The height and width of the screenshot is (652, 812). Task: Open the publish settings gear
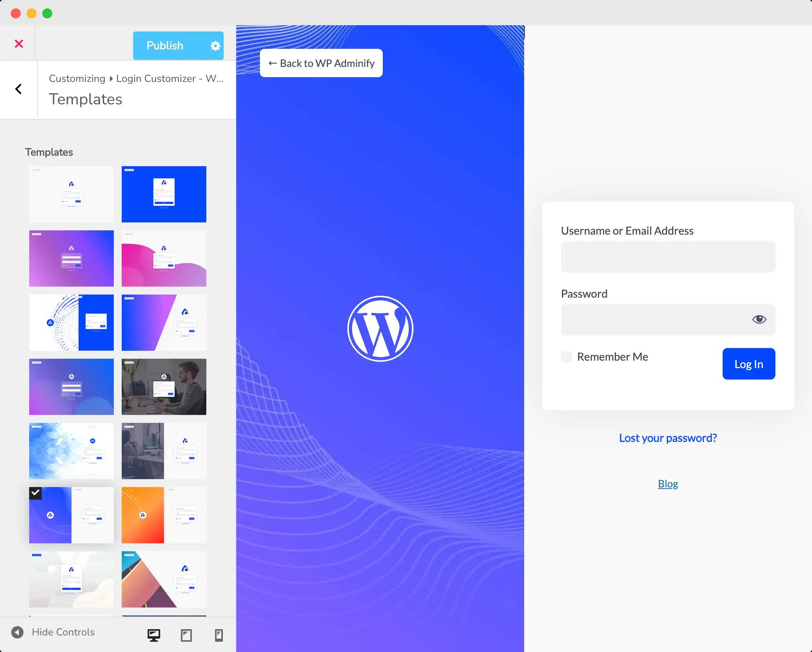pyautogui.click(x=215, y=46)
